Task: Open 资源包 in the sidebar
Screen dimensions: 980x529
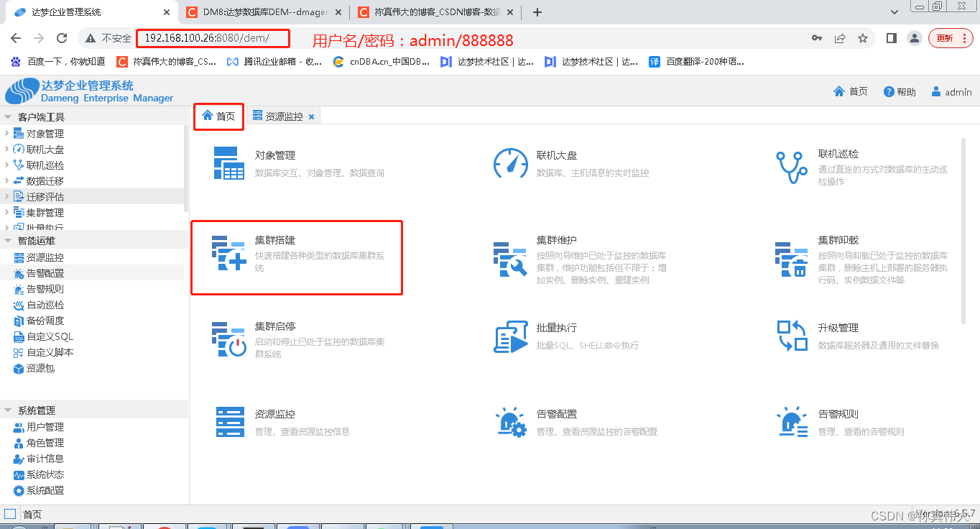Action: [x=40, y=368]
